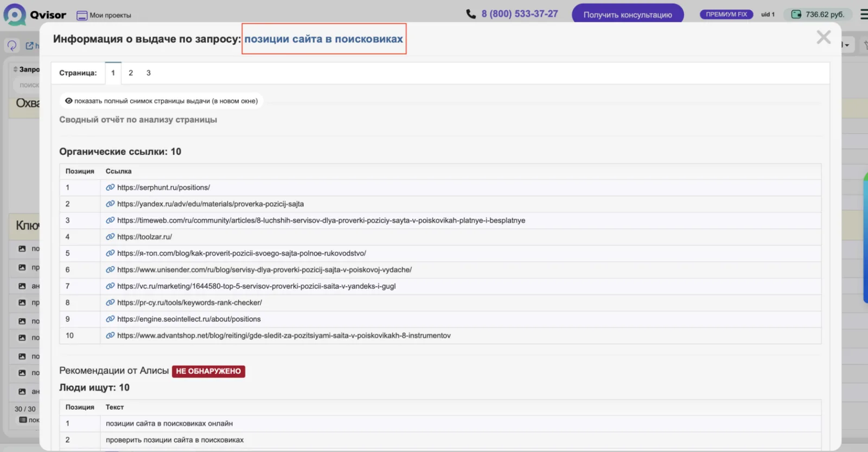Open https://engine.seointellect.ru/about/positions link
Screen dimensions: 868x452
189,319
